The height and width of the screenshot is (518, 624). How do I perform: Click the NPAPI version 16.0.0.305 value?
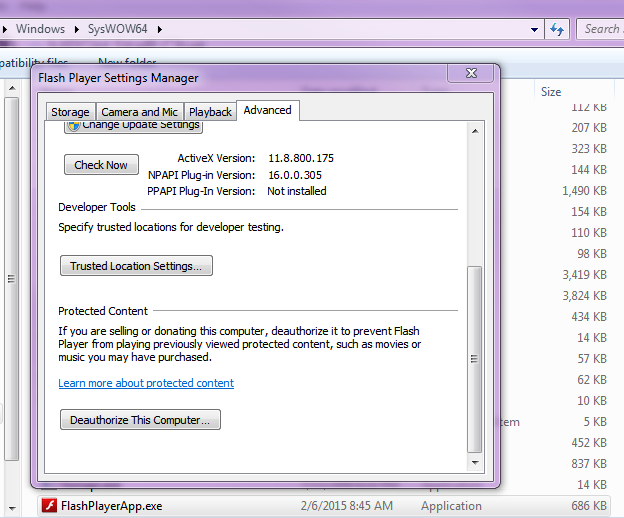[295, 175]
